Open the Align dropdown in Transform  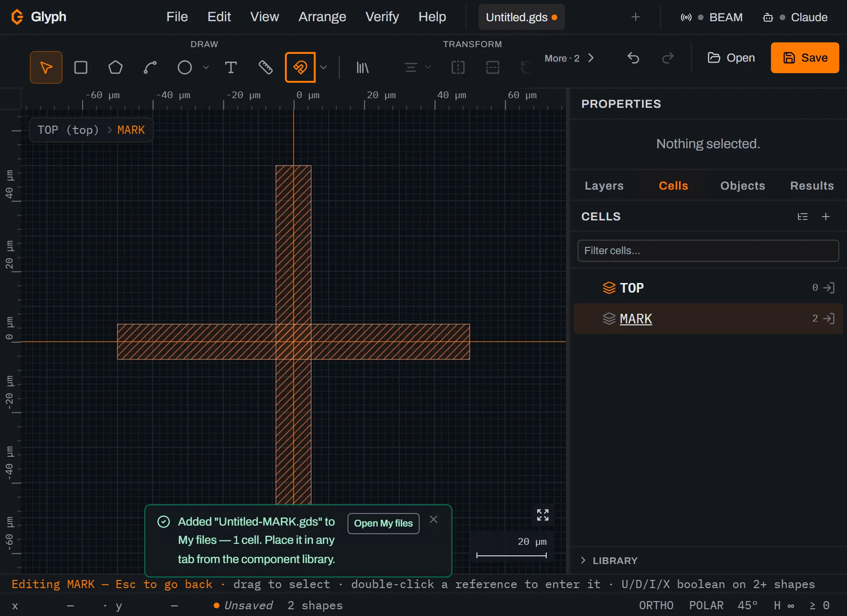pyautogui.click(x=417, y=67)
